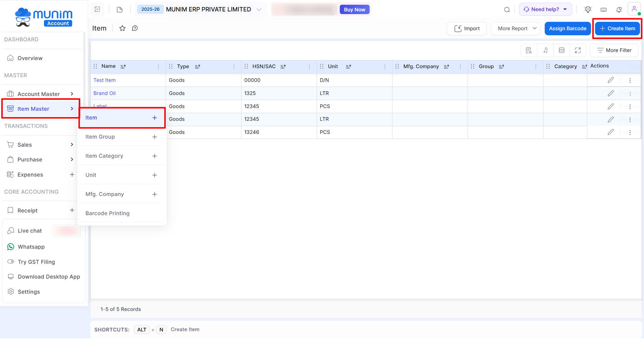This screenshot has height=339, width=644.
Task: Expand table to fullscreen view
Action: click(578, 50)
